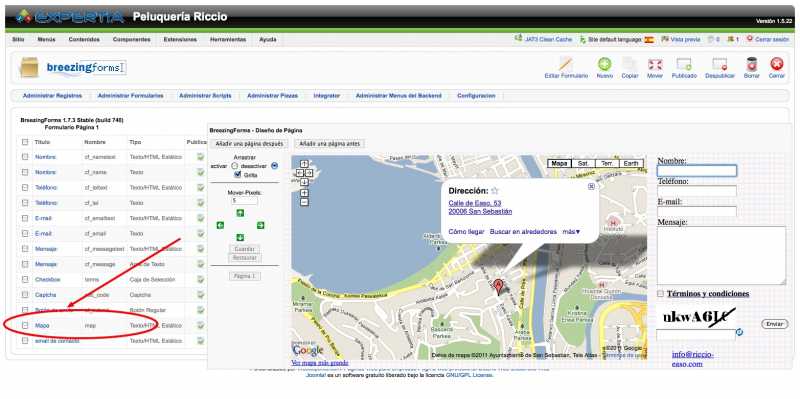Viewport: 800px width, 399px height.
Task: Check the Términos y condiciones box
Action: point(661,294)
